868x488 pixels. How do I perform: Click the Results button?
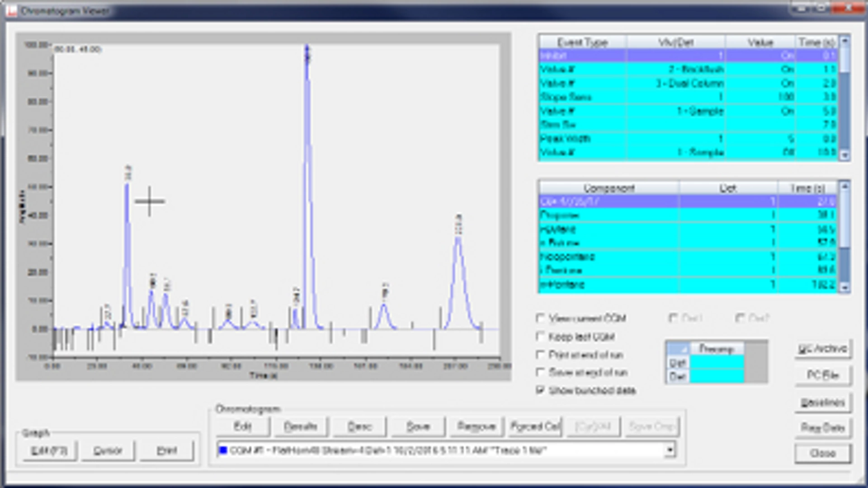tap(302, 427)
